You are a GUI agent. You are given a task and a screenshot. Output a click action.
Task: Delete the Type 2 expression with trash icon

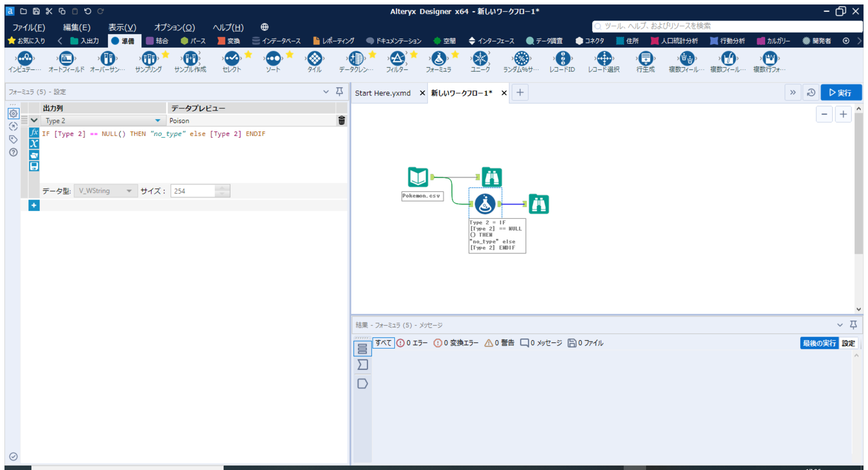[342, 120]
